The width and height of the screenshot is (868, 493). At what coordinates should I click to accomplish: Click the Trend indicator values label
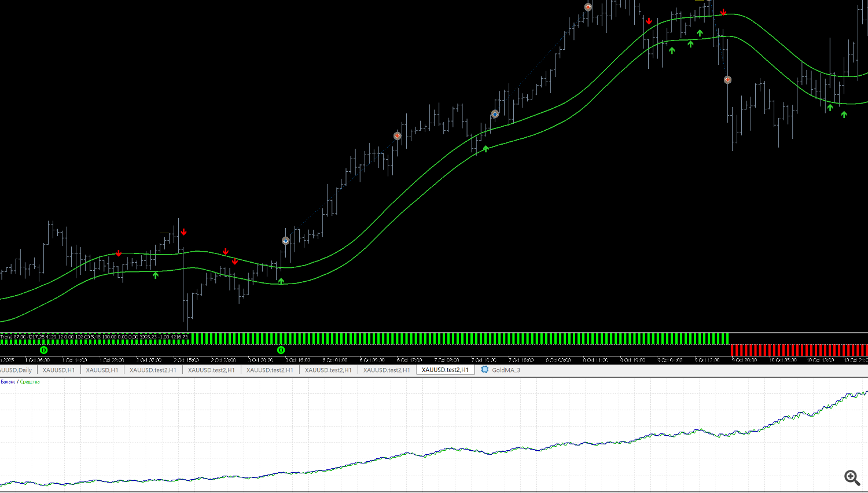pyautogui.click(x=94, y=337)
